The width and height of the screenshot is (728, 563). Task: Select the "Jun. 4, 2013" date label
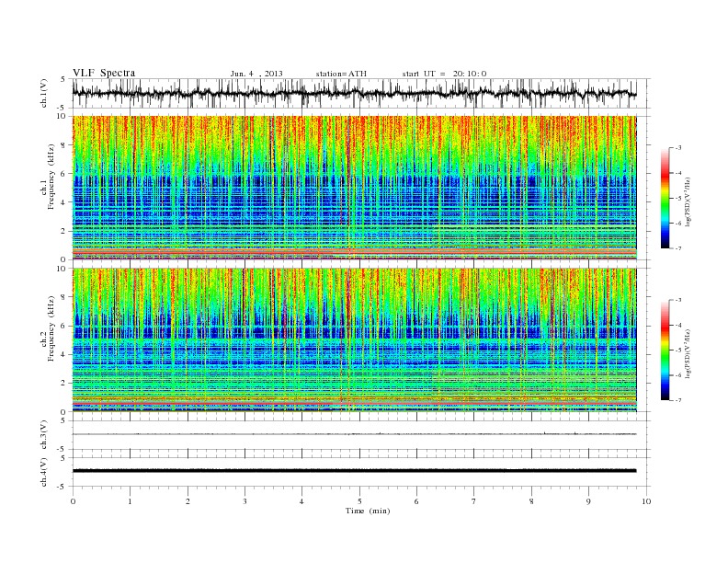[x=256, y=74]
